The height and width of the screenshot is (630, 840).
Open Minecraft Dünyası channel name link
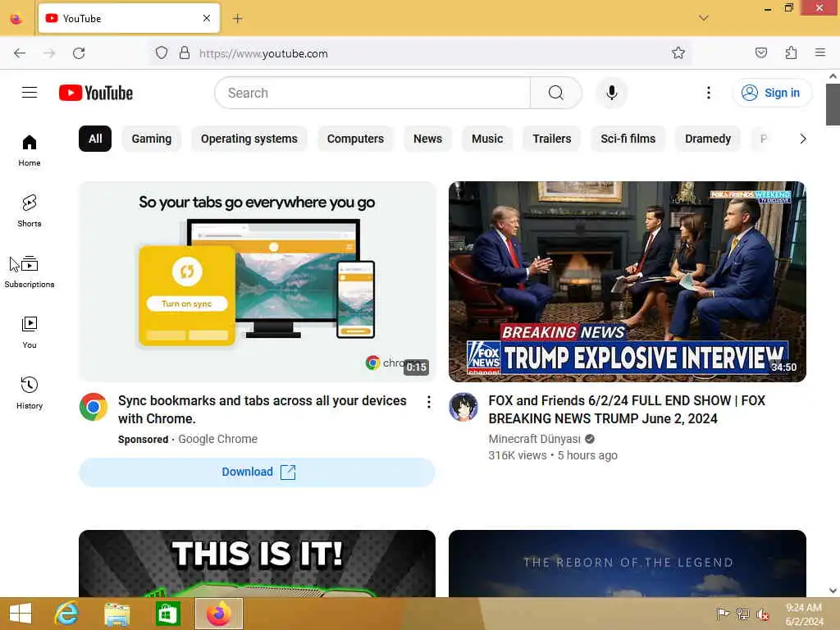(x=535, y=439)
